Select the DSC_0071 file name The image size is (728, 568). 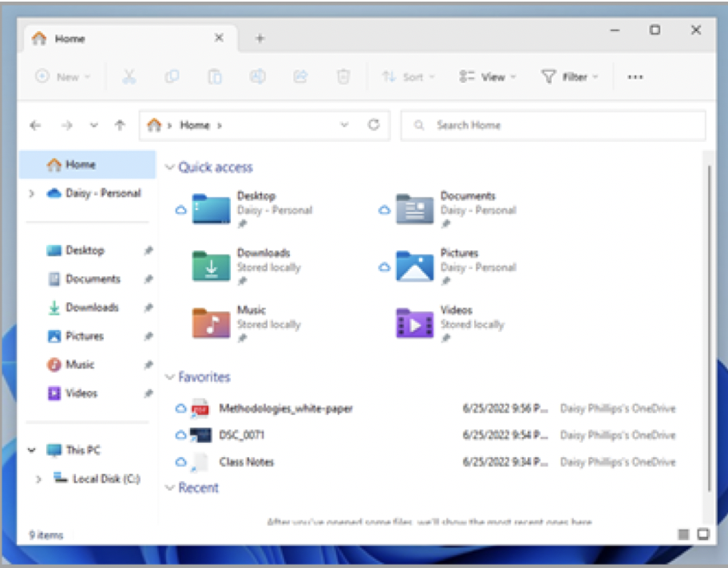241,436
